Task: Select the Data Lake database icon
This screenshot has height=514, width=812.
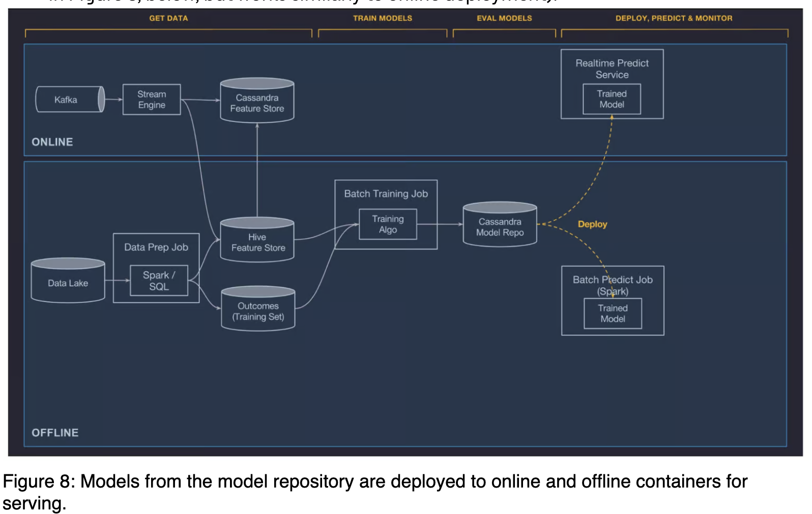Action: click(68, 280)
